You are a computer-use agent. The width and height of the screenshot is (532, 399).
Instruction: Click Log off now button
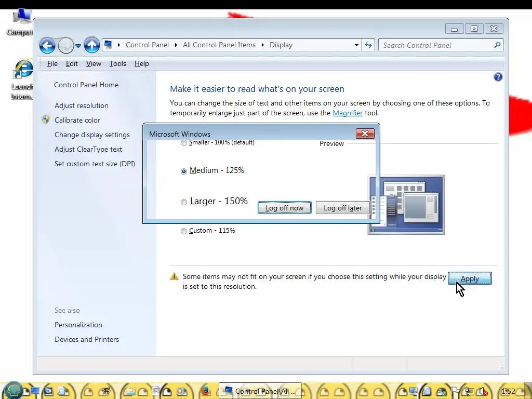(x=284, y=208)
